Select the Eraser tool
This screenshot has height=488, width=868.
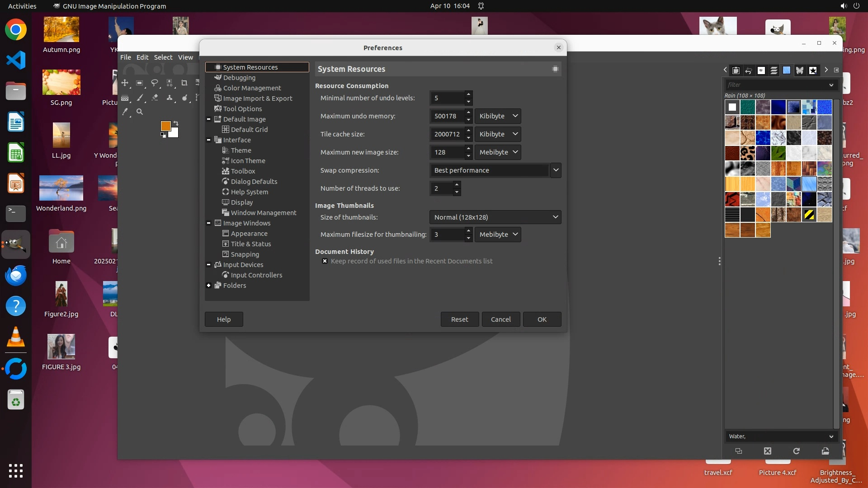(155, 98)
